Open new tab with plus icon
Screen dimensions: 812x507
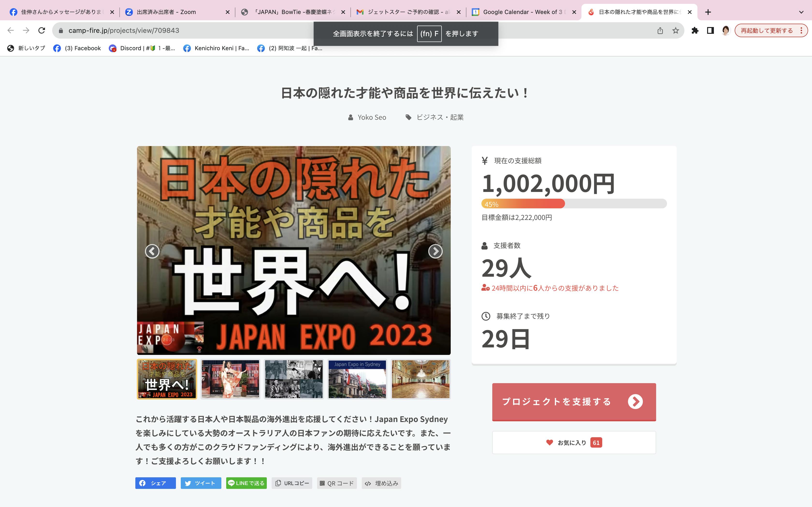[708, 12]
